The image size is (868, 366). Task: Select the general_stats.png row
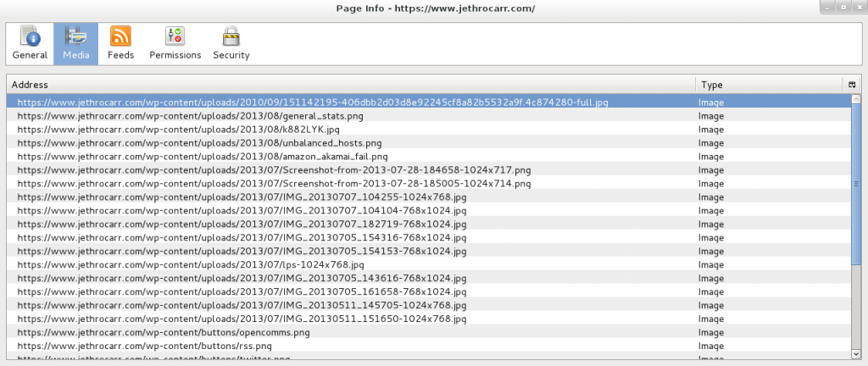click(429, 116)
